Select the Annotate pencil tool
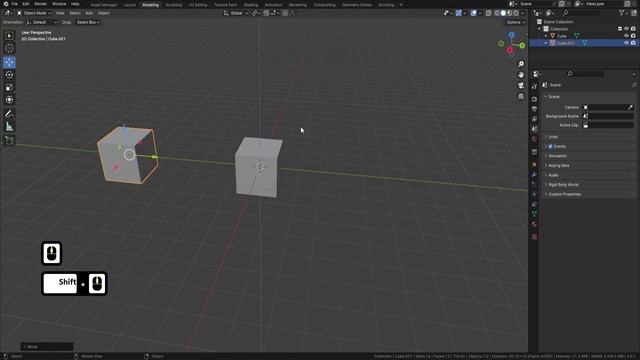640x360 pixels. click(9, 114)
